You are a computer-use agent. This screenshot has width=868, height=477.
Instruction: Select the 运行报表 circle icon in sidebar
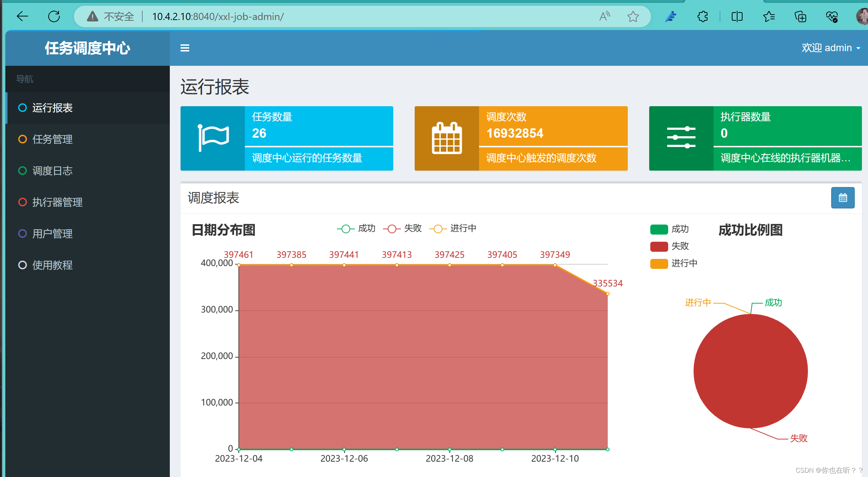[23, 108]
